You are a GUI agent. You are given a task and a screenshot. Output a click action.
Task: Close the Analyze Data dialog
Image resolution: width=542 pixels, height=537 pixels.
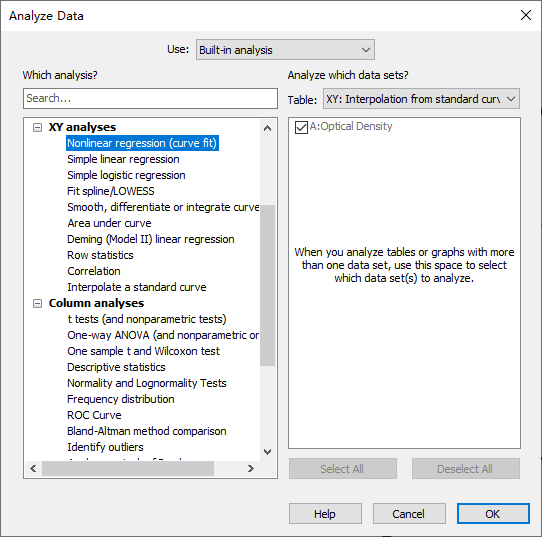coord(526,15)
